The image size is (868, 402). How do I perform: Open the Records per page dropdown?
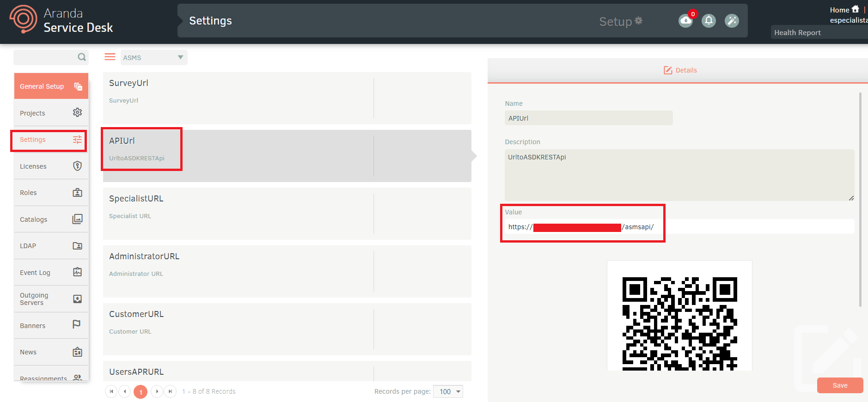pos(448,391)
